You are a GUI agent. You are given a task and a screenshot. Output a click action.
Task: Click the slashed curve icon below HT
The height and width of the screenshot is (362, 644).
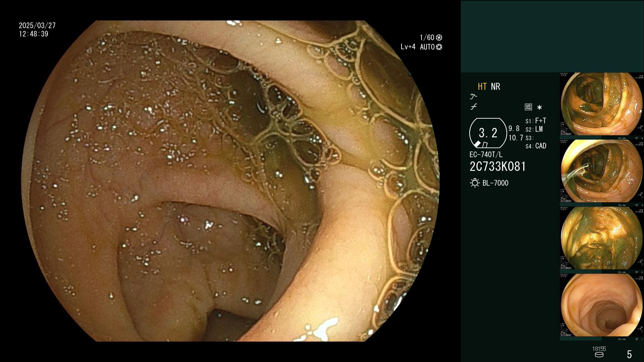point(474,107)
